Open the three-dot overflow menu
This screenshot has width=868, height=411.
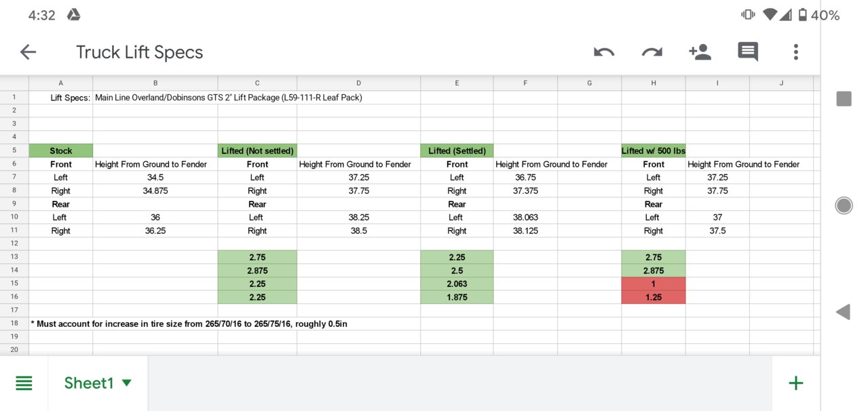pos(796,52)
